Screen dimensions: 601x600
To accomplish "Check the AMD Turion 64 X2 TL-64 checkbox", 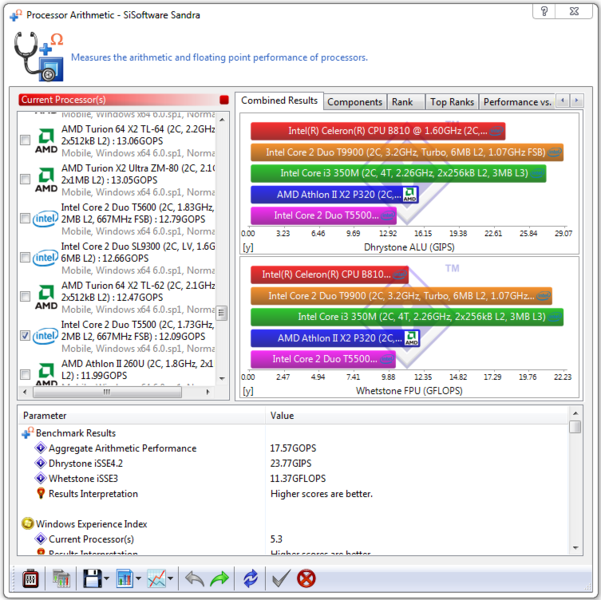I will click(x=25, y=140).
